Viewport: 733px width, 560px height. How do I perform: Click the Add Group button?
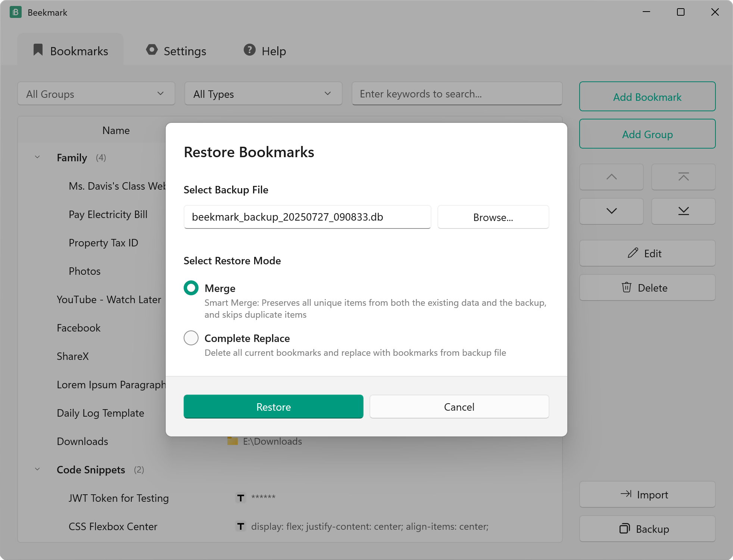point(648,134)
